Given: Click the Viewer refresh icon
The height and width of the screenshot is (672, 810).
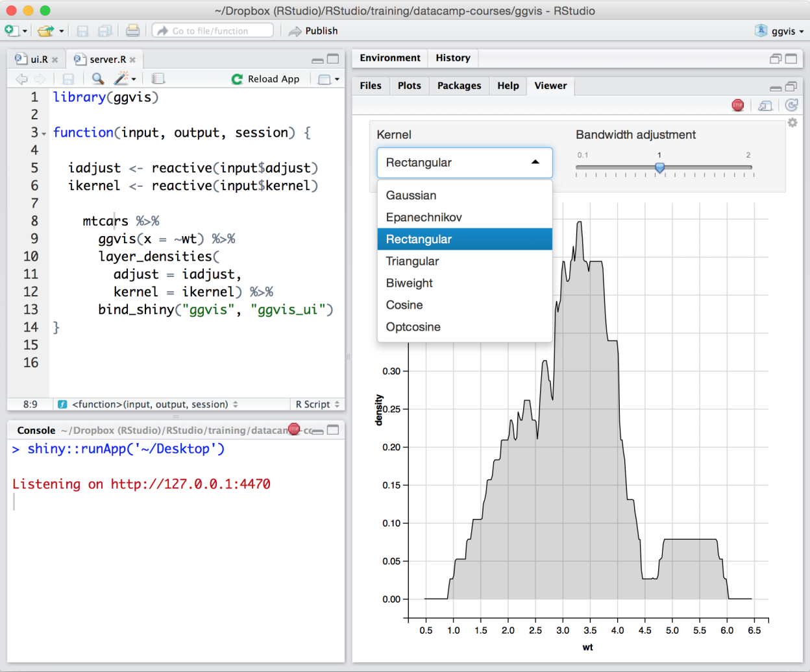Looking at the screenshot, I should (x=791, y=105).
